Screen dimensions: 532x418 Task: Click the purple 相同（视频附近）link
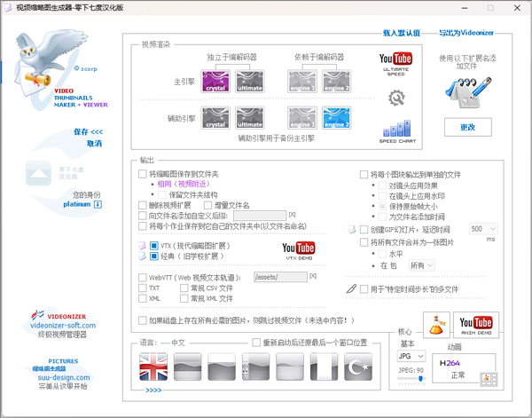click(x=184, y=184)
